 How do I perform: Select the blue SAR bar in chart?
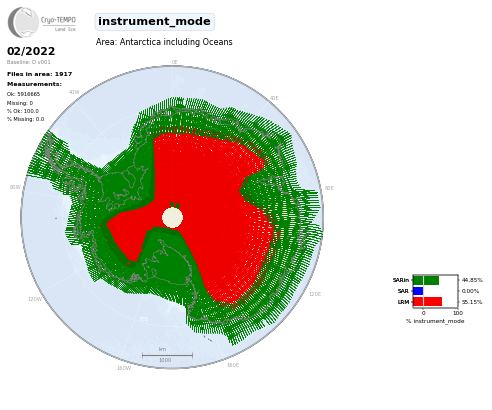(x=418, y=291)
